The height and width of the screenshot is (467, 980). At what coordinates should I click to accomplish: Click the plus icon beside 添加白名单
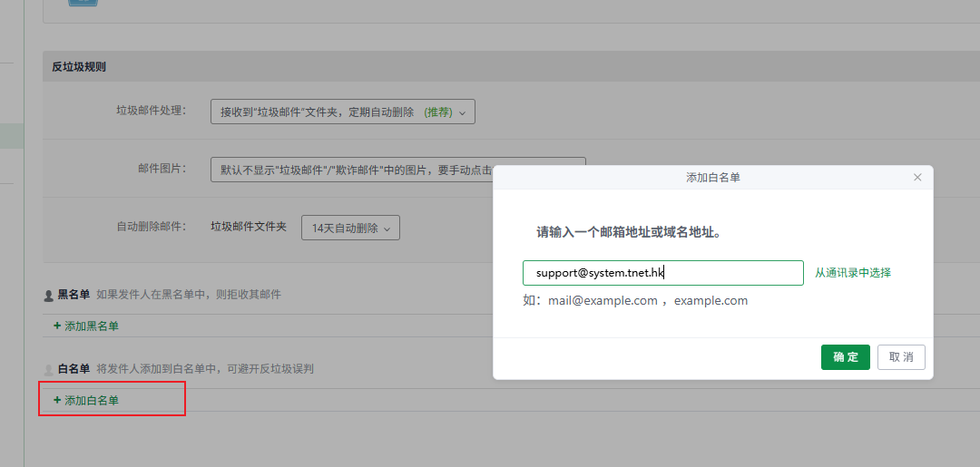point(57,400)
